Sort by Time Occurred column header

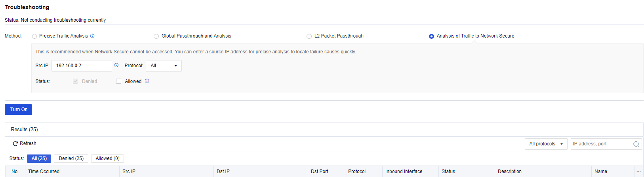point(44,171)
